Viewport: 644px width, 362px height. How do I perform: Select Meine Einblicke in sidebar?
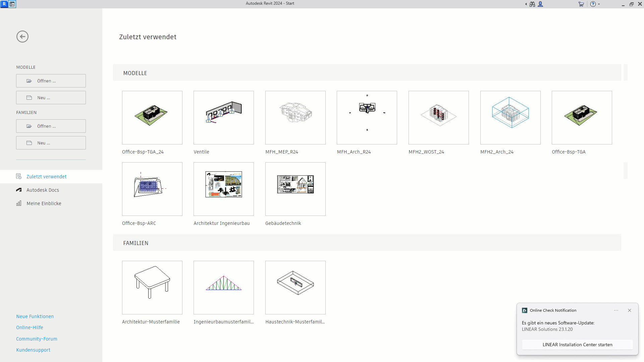coord(51,203)
